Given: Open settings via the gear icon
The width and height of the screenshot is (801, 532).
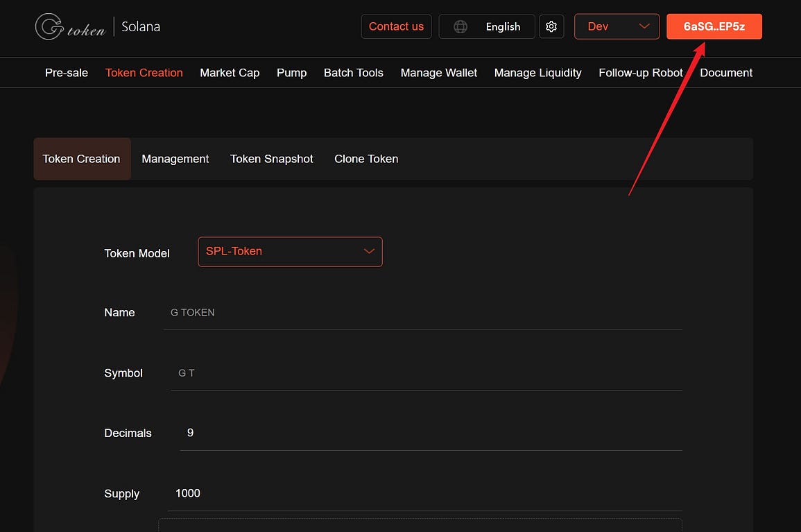Looking at the screenshot, I should (x=551, y=26).
